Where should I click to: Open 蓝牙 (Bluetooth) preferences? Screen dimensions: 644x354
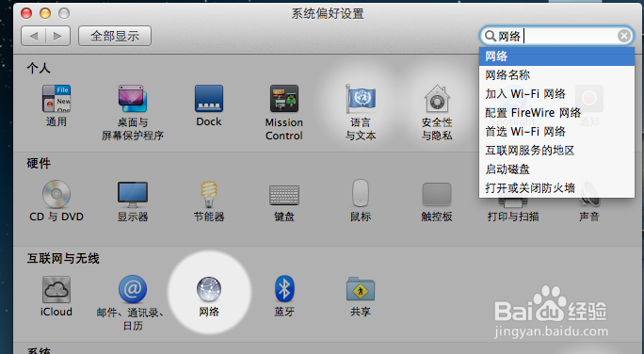point(284,289)
